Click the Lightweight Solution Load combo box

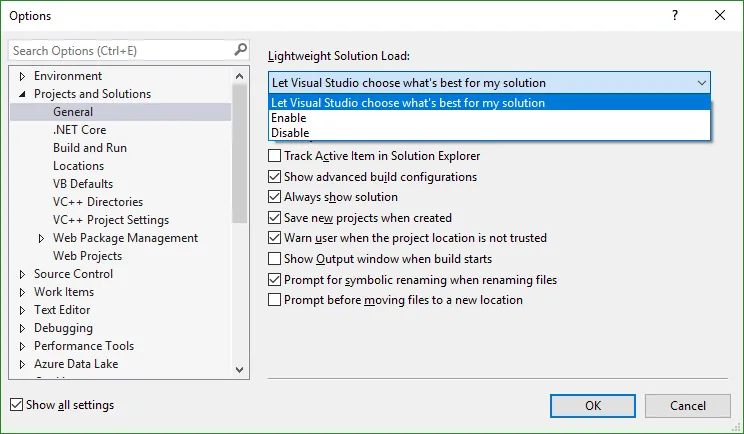489,83
